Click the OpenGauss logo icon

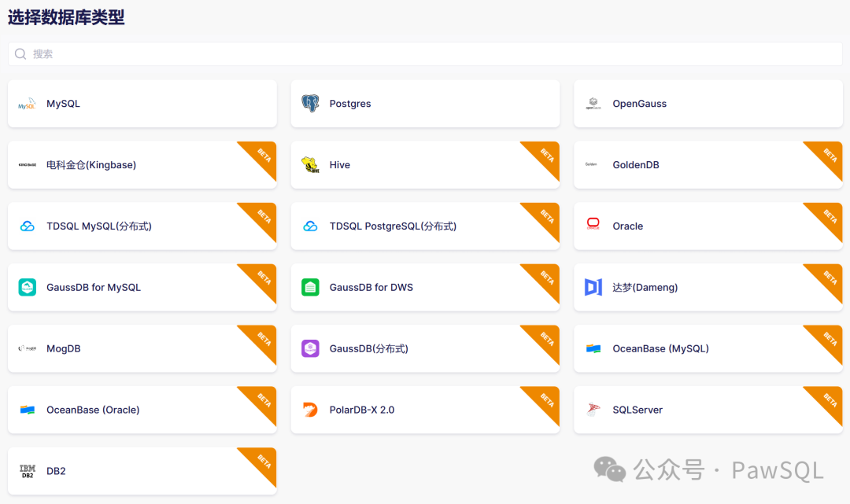coord(593,104)
